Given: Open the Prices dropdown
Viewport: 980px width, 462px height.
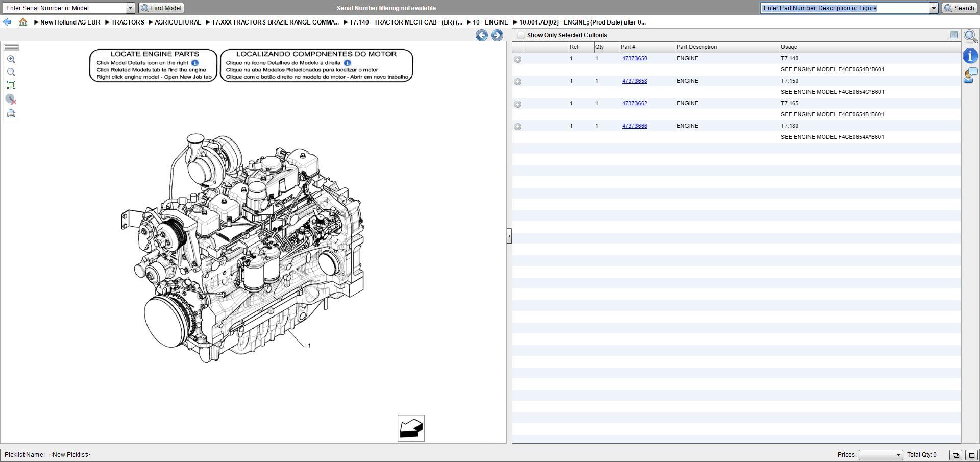Looking at the screenshot, I should point(898,455).
